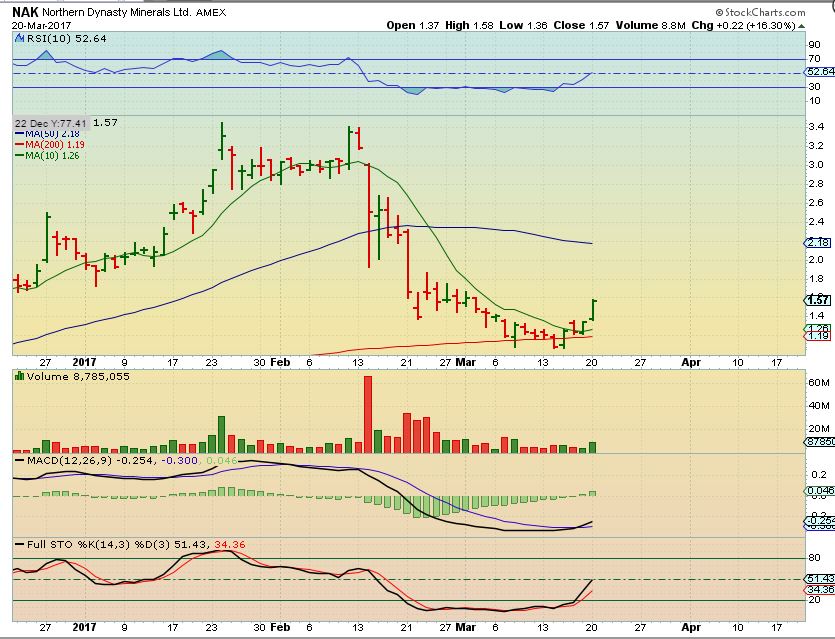Click the black line marker before MACD(12,26,9)
Viewport: 835px width, 639px height.
click(20, 460)
